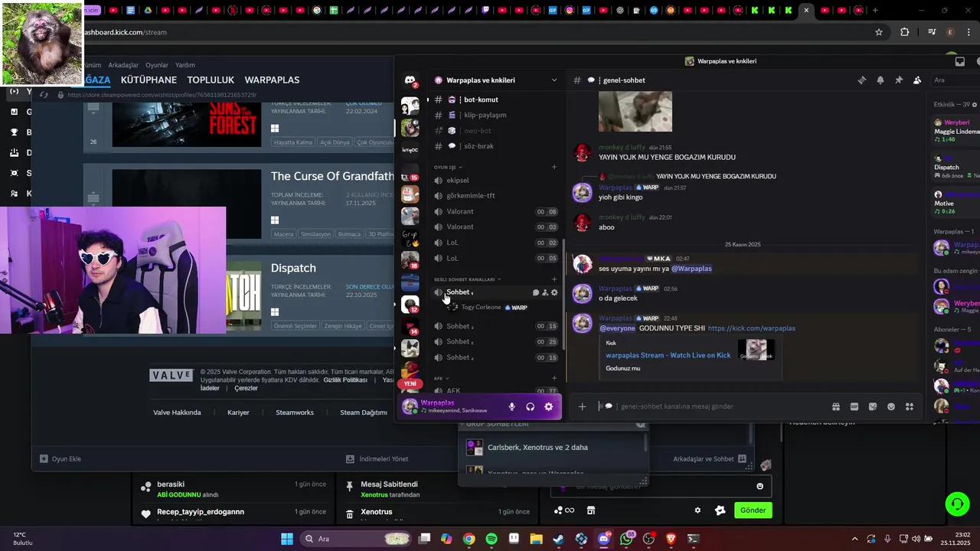
Task: Toggle notification bell in Discord channel header
Action: point(880,80)
